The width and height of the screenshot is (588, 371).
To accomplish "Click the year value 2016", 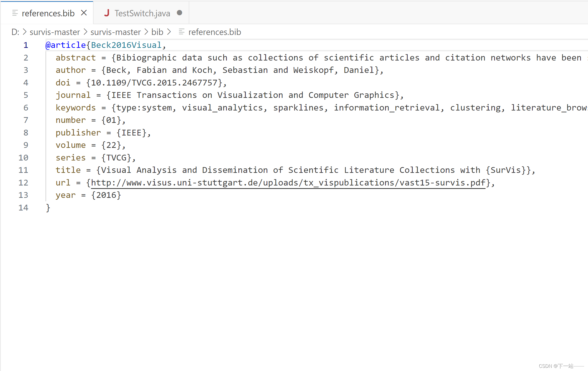I will 106,195.
